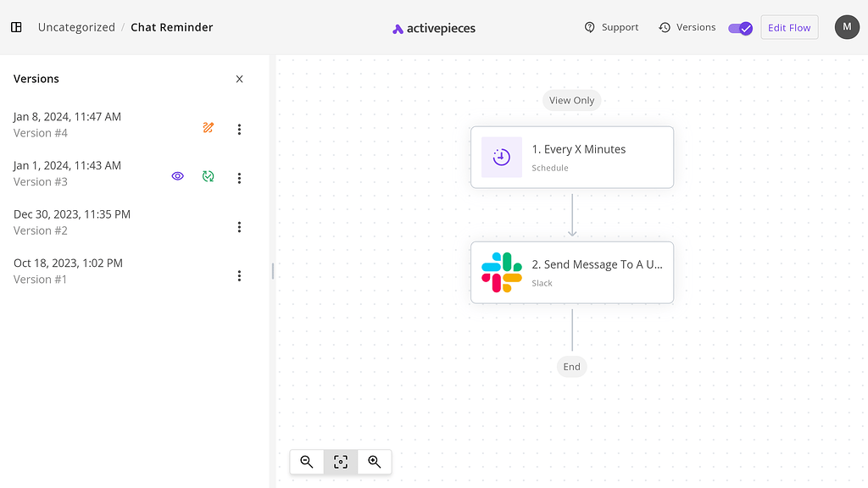Click the green published icon on Version #3
This screenshot has width=868, height=488.
pos(208,176)
